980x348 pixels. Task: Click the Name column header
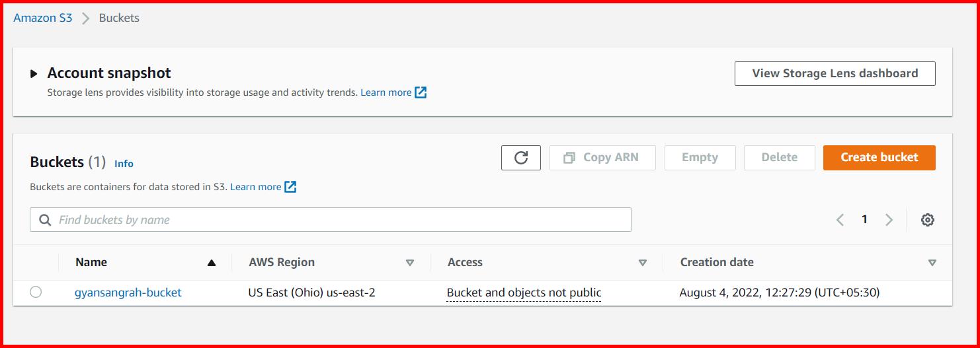91,262
